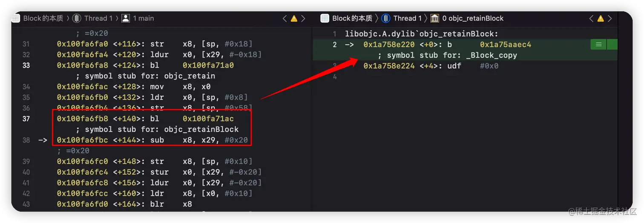Viewport: 644px width, 223px height.
Task: Select the stur instruction at 0x100fa6fc4
Action: coord(159,172)
